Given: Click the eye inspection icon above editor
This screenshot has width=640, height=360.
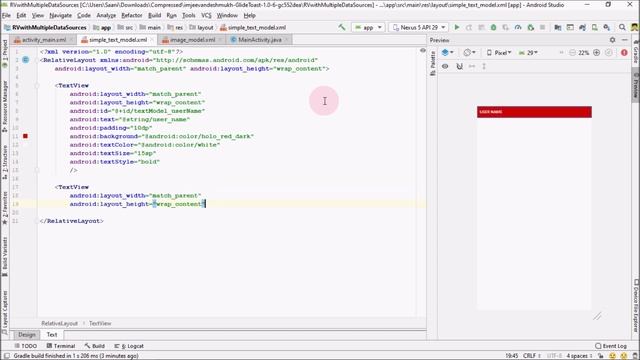Looking at the screenshot, I should point(423,51).
